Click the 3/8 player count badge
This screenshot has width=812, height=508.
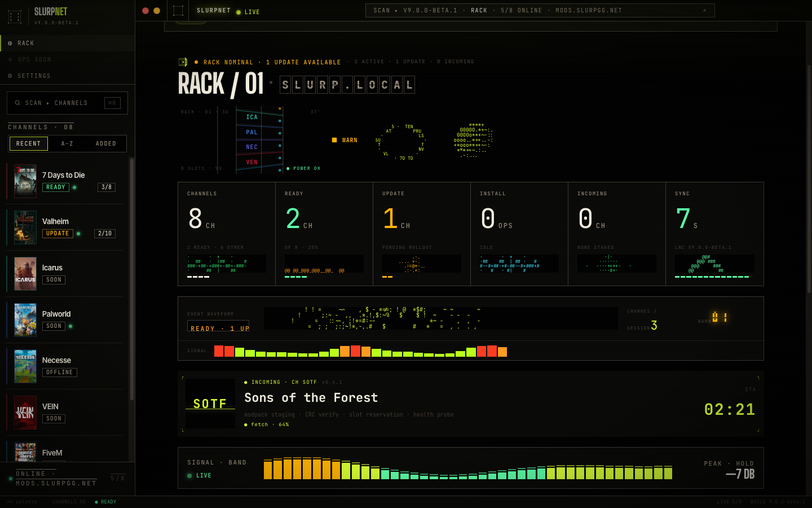(x=107, y=187)
